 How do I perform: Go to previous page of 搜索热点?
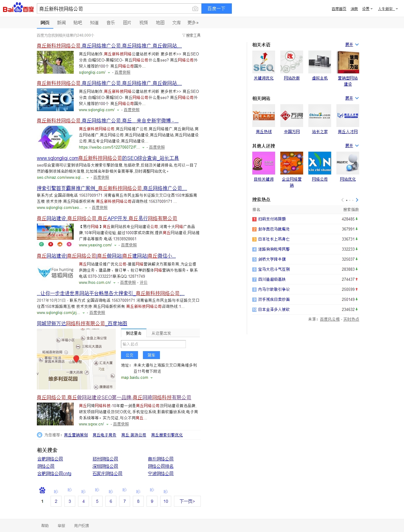pos(342,200)
